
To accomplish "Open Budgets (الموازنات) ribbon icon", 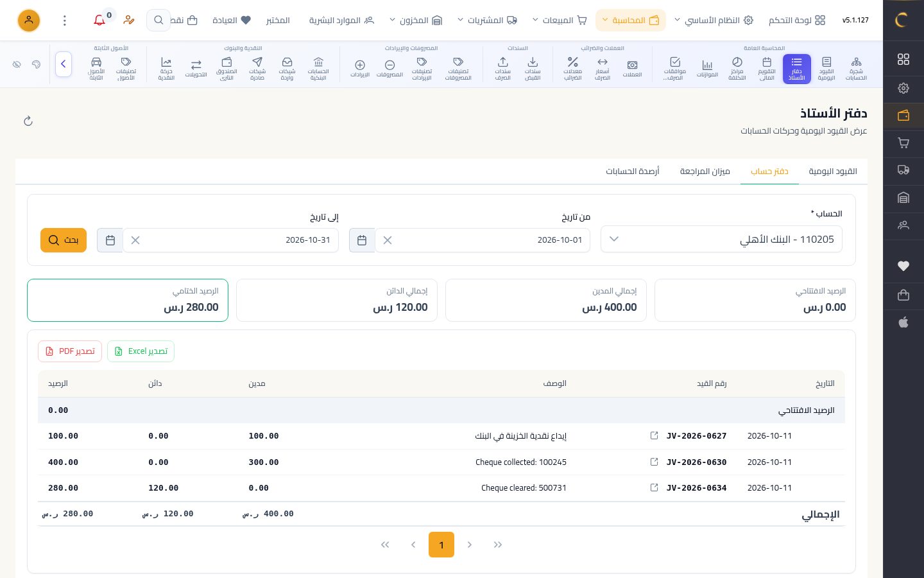I will (707, 69).
